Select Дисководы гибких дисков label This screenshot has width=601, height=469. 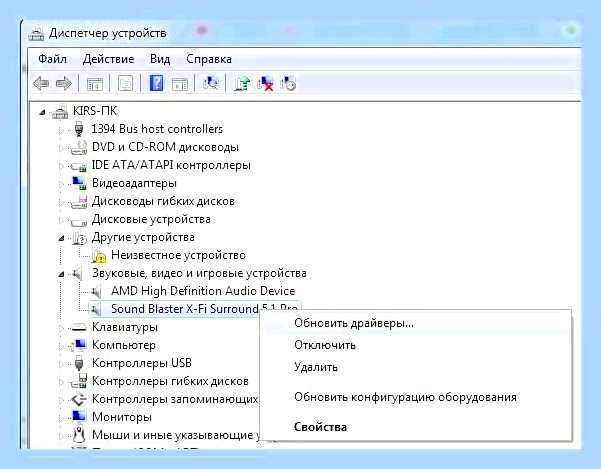tap(163, 201)
